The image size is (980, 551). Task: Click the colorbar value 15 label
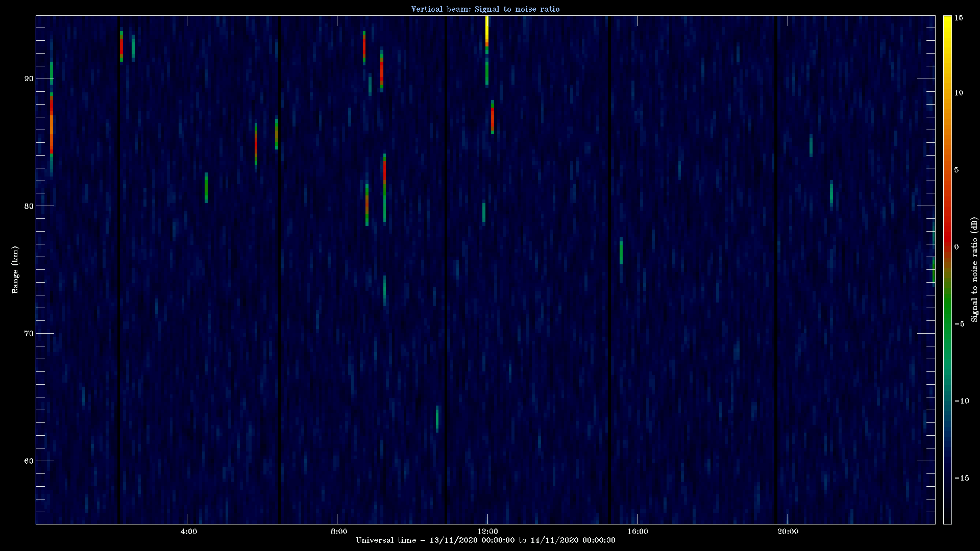(x=959, y=18)
